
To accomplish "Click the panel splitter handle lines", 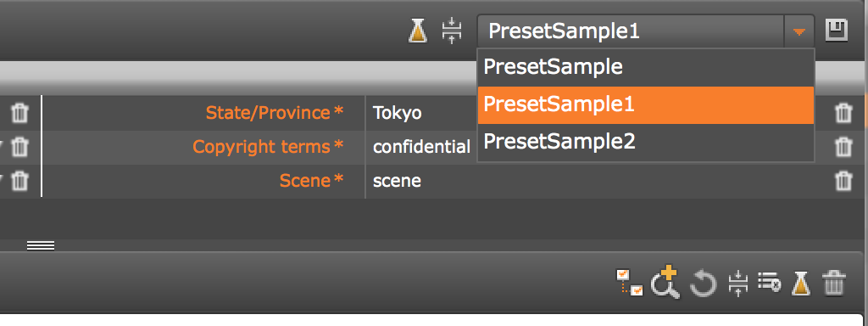I will coord(41,245).
